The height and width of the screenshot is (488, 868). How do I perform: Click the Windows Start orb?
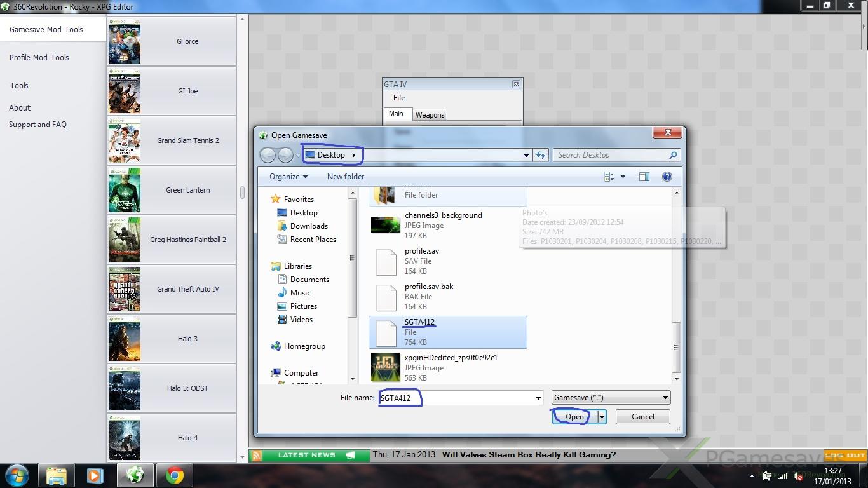coord(17,475)
